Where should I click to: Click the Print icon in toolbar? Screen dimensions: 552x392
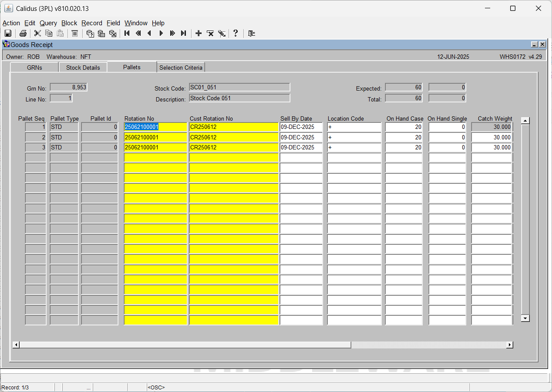[23, 33]
